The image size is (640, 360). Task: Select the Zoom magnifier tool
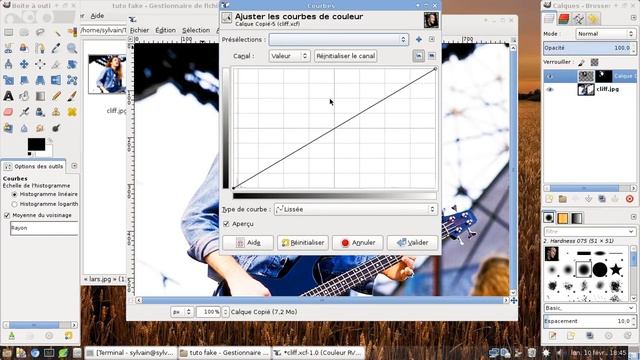pos(72,48)
